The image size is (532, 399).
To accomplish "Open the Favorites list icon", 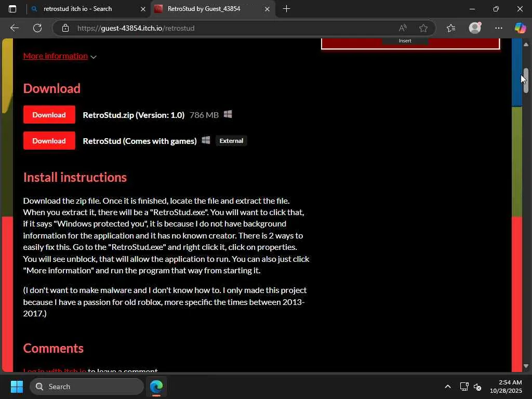I will point(451,28).
